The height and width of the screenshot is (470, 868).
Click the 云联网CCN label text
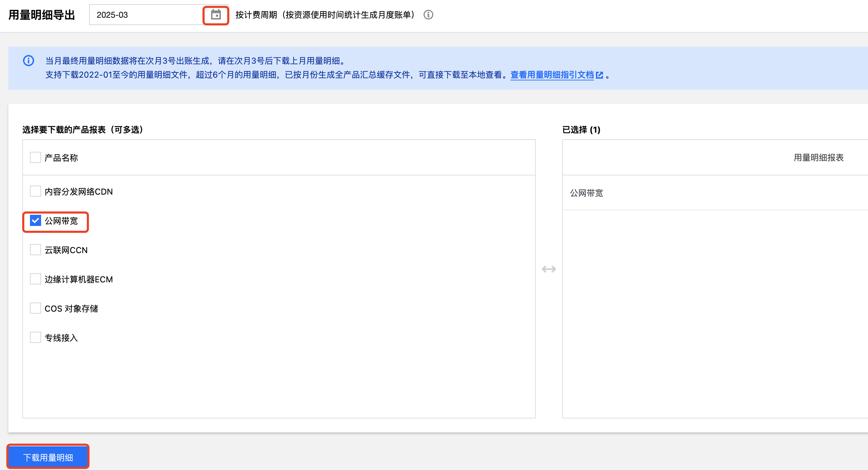(x=66, y=250)
